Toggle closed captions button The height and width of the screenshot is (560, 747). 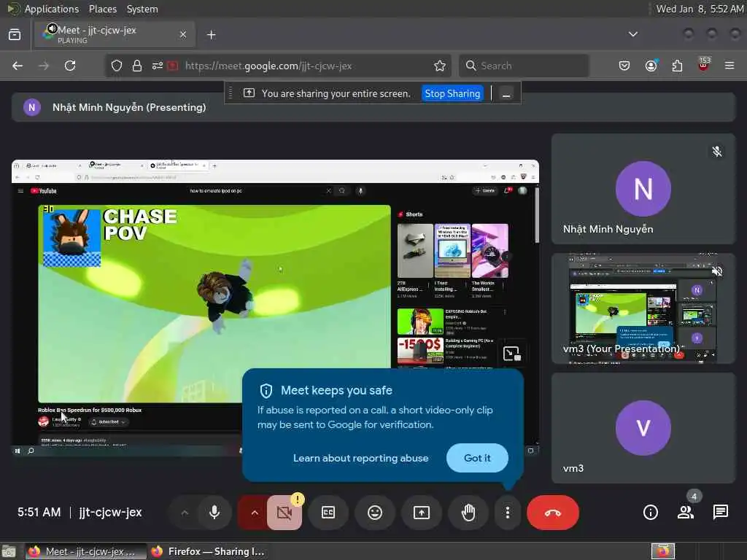tap(328, 513)
